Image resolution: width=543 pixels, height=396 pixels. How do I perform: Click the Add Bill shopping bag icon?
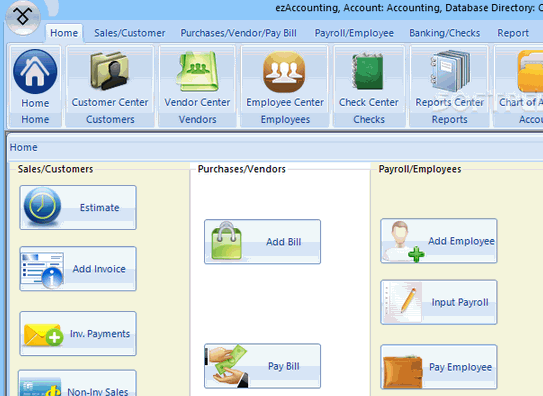(x=226, y=241)
